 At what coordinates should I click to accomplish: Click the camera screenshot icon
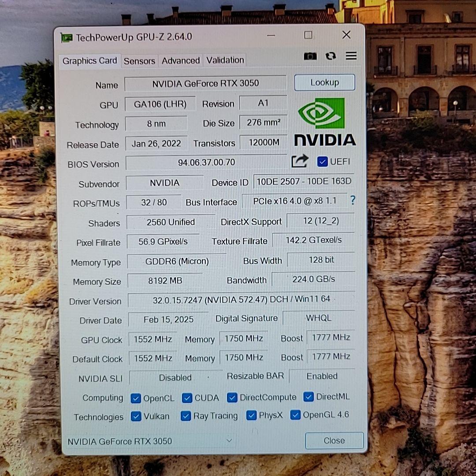[310, 56]
